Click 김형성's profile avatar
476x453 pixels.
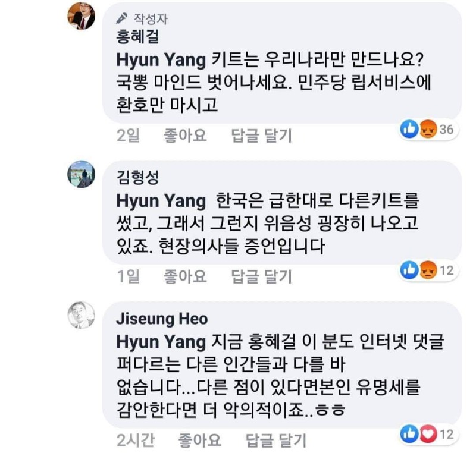point(81,174)
